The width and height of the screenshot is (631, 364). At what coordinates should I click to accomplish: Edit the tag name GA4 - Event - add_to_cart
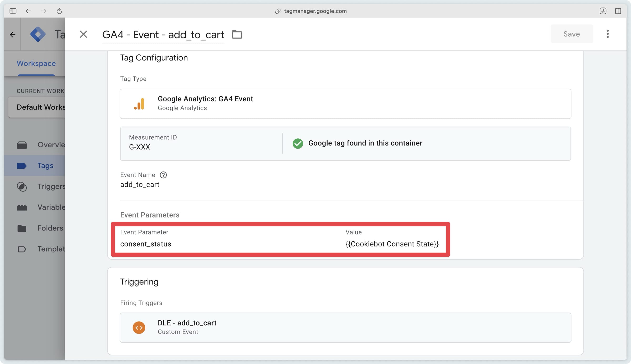point(163,35)
